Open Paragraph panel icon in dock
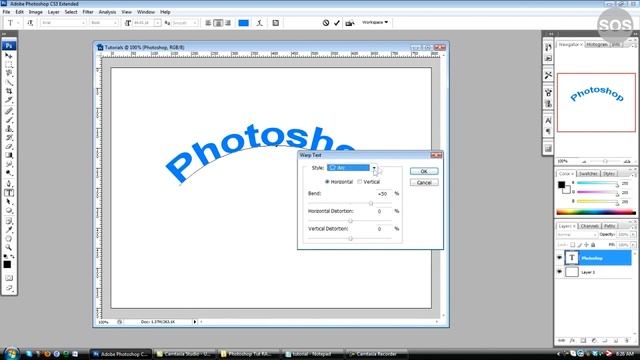Screen dimensions: 640x360 coord(548,131)
